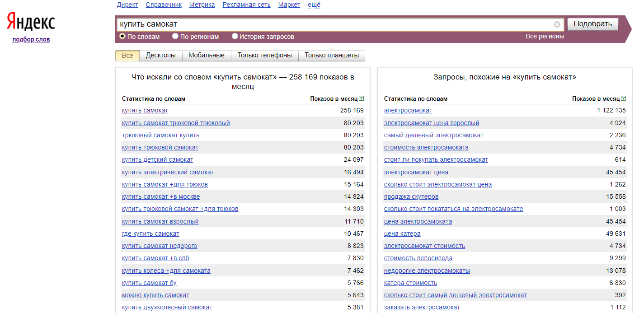644x313 pixels.
Task: Click the Yandex logo
Action: [x=31, y=22]
